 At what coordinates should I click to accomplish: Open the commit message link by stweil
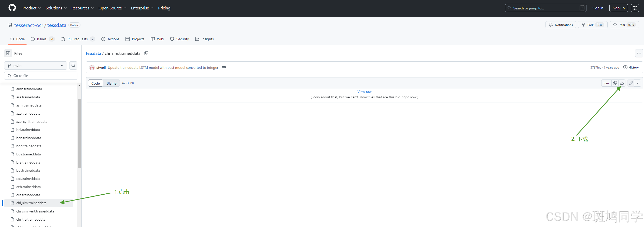pyautogui.click(x=163, y=68)
